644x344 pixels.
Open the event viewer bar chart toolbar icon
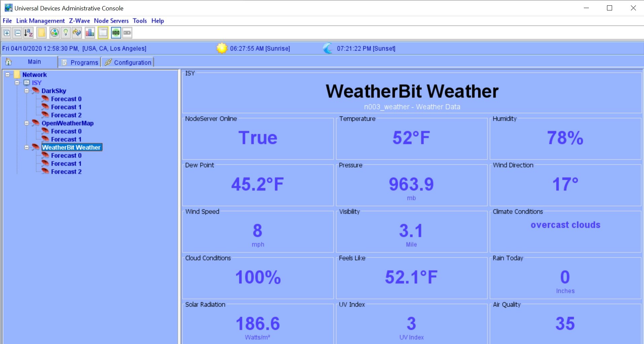90,33
